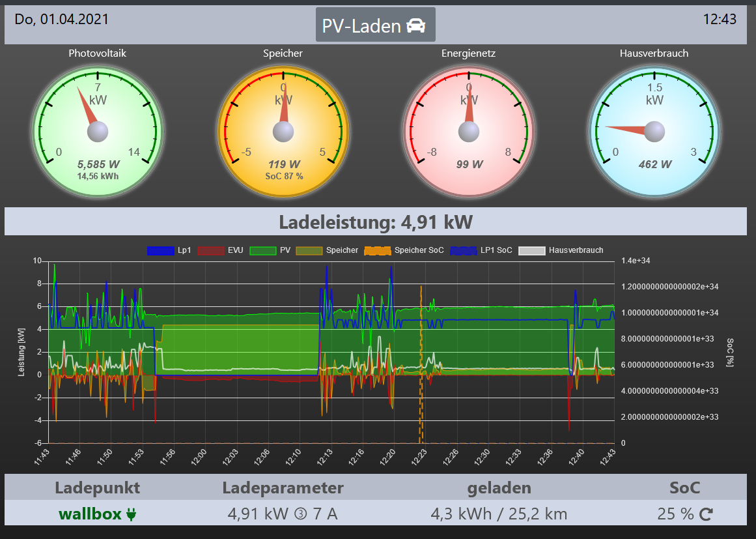Click the 4,91 kW 7 A Ladeparameter value
The height and width of the screenshot is (539, 756).
point(283,514)
